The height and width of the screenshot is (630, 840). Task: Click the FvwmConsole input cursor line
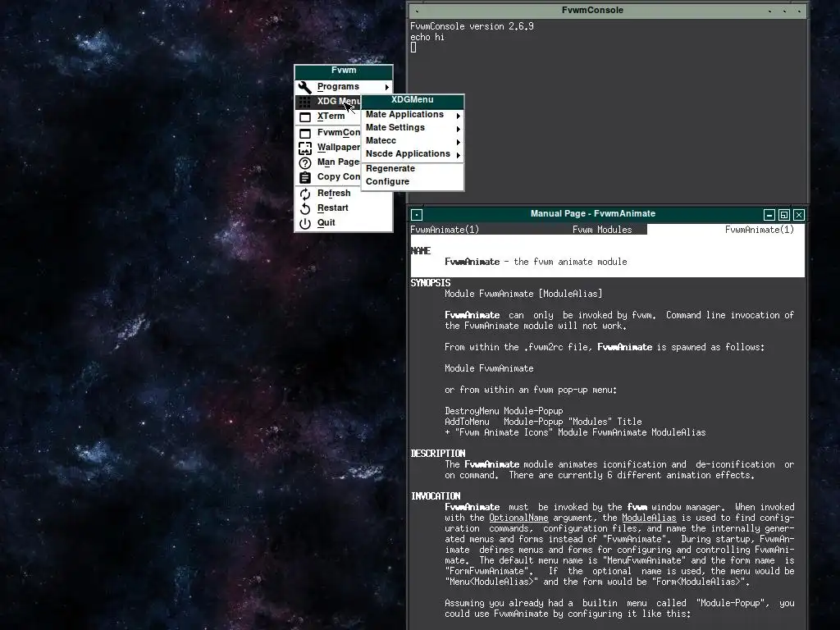click(x=413, y=48)
